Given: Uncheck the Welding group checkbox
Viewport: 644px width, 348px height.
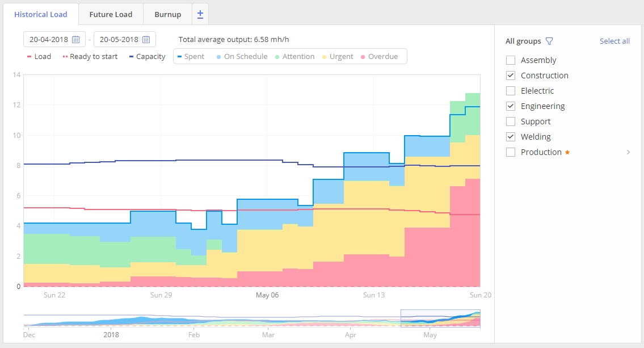Looking at the screenshot, I should click(x=511, y=137).
